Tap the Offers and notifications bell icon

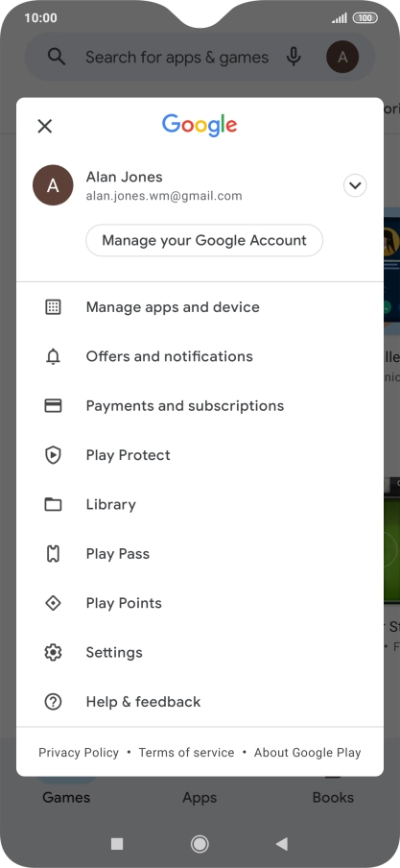pyautogui.click(x=53, y=357)
